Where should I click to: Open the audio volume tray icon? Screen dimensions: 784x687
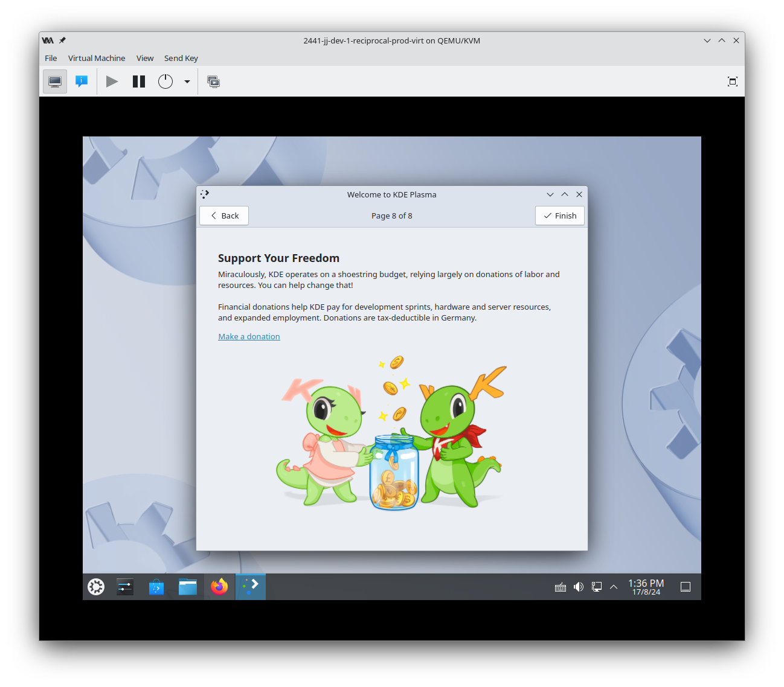click(579, 587)
